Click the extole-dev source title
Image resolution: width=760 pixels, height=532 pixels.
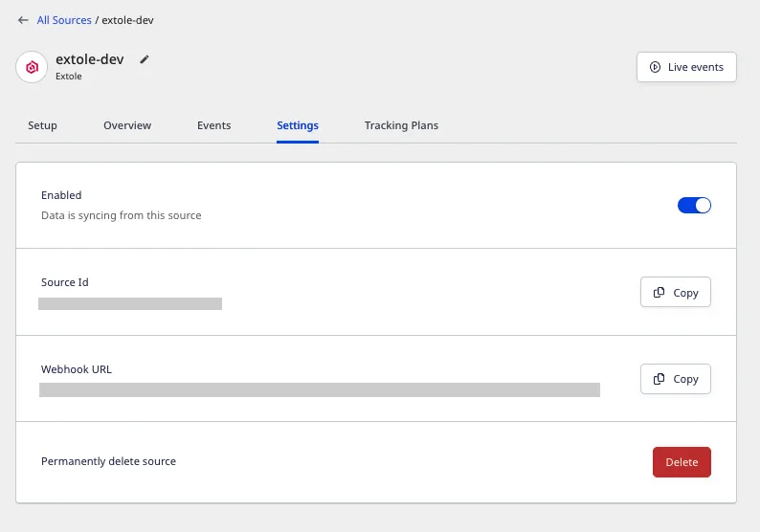[x=90, y=59]
